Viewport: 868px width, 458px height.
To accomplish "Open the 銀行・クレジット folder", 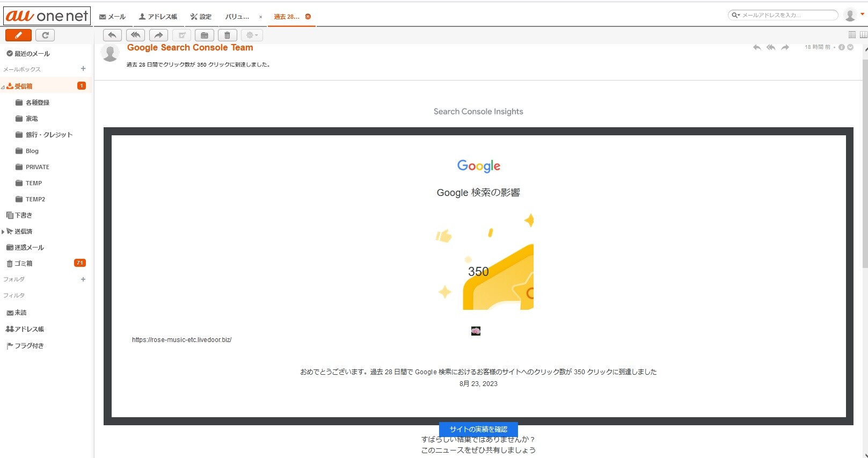I will point(49,135).
